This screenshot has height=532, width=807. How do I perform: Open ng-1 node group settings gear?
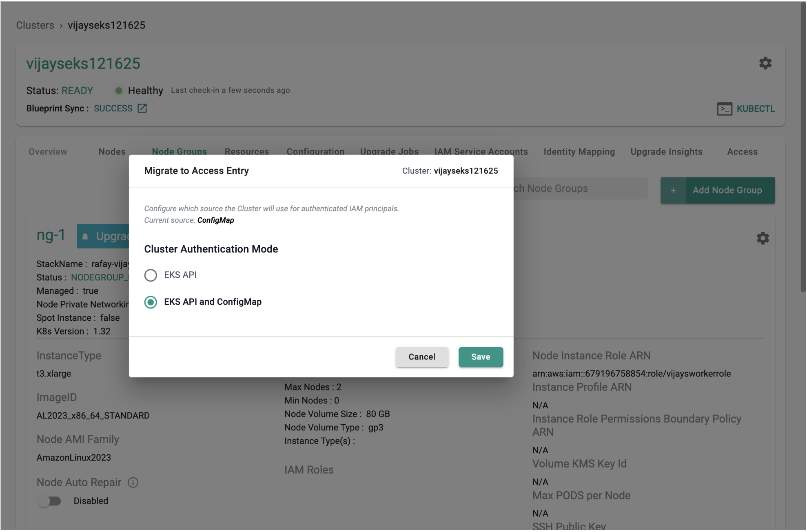pos(762,238)
